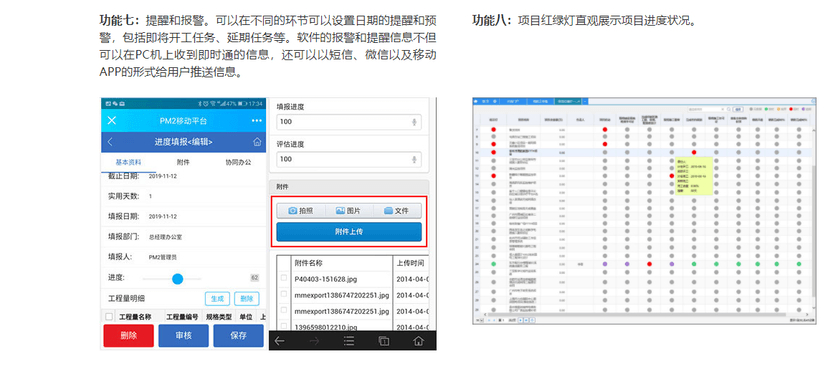This screenshot has width=828, height=379.
Task: Click the 审核 button
Action: [x=183, y=335]
